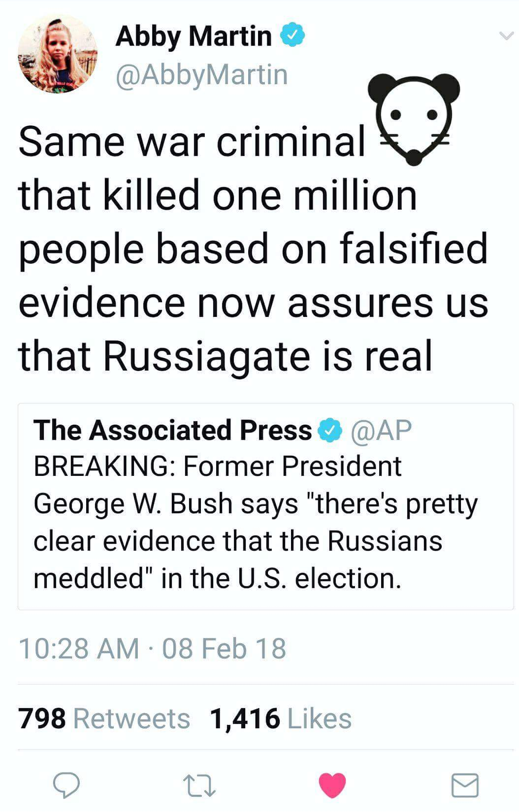The image size is (519, 812).
Task: Go to the @AP handle
Action: (x=381, y=430)
